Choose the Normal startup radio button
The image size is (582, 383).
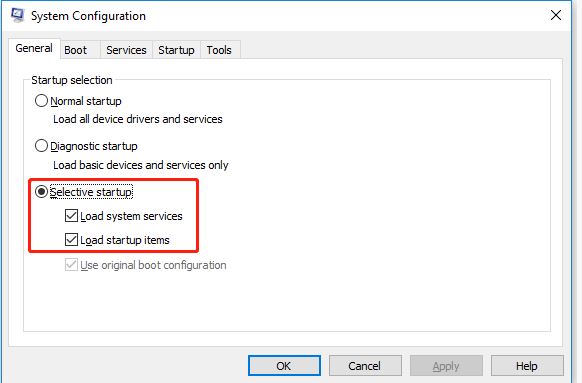click(x=41, y=101)
